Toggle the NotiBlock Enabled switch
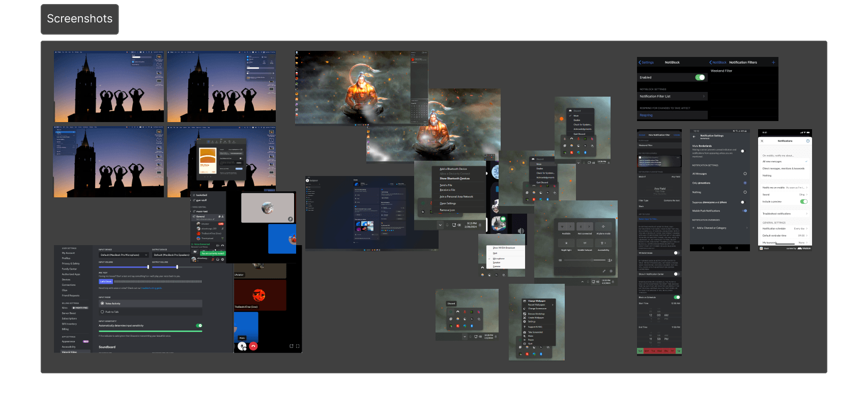Viewport: 868px width, 414px height. pyautogui.click(x=700, y=77)
